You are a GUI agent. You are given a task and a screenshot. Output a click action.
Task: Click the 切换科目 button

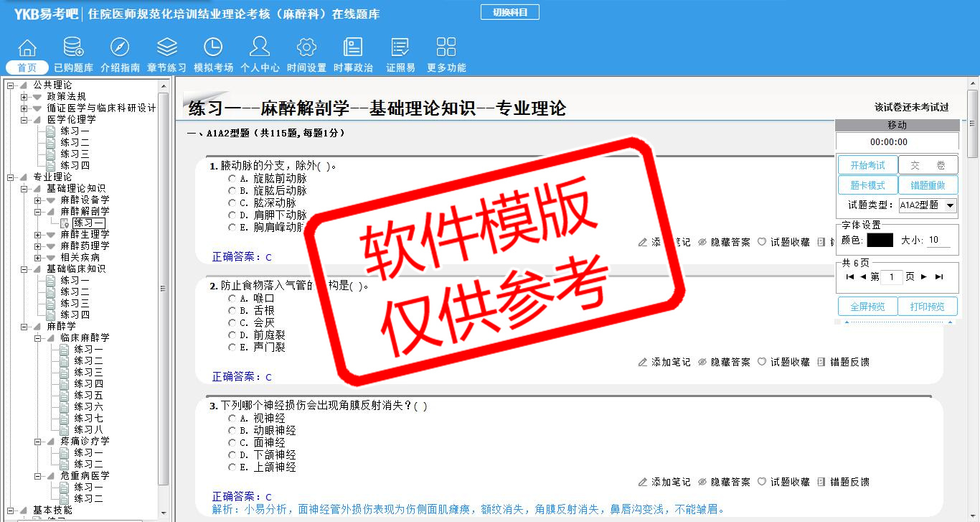pyautogui.click(x=509, y=12)
